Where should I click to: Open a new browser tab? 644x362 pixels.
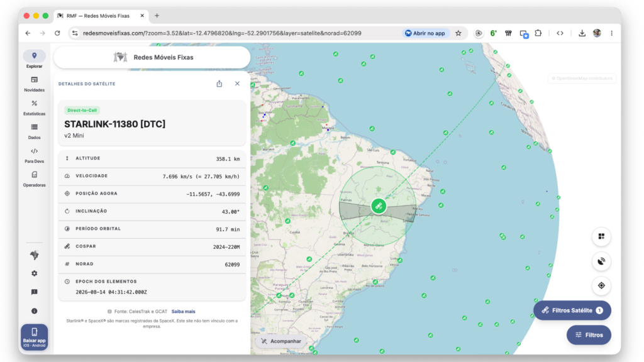click(x=157, y=16)
